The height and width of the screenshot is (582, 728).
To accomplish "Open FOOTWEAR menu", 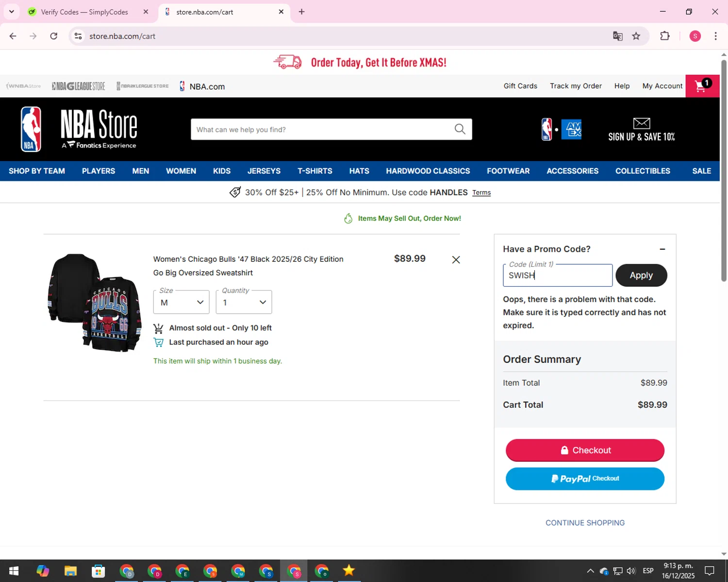I will (508, 171).
